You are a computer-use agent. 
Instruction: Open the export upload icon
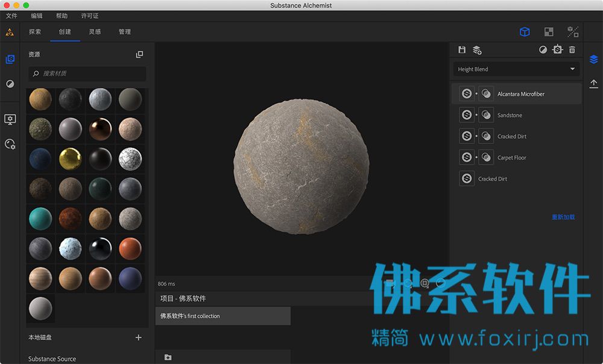pyautogui.click(x=593, y=84)
